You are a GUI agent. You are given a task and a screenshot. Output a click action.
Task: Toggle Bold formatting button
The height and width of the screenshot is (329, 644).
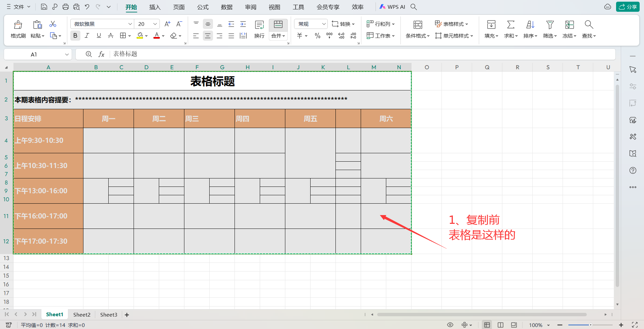pos(75,36)
